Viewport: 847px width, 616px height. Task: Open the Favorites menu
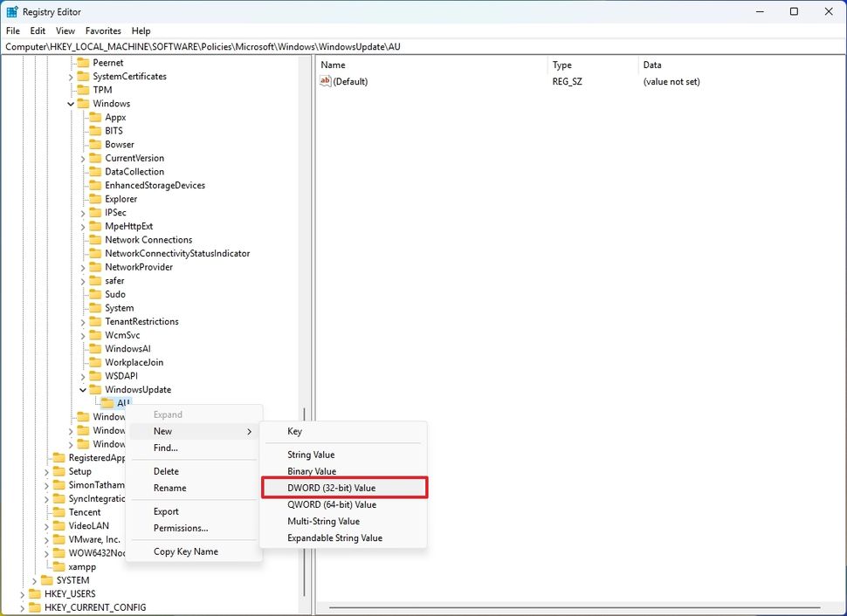[x=103, y=30]
